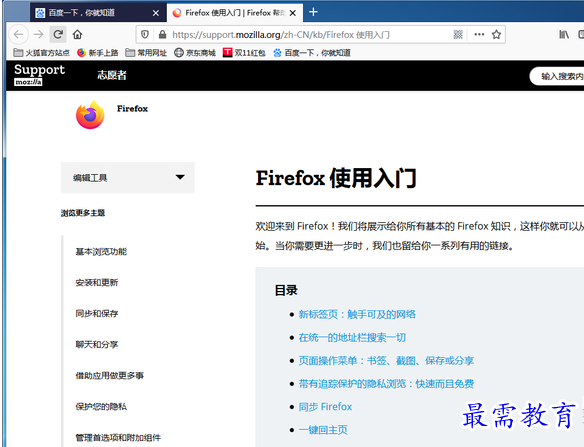Open the 聊天和分享 topic

(96, 344)
